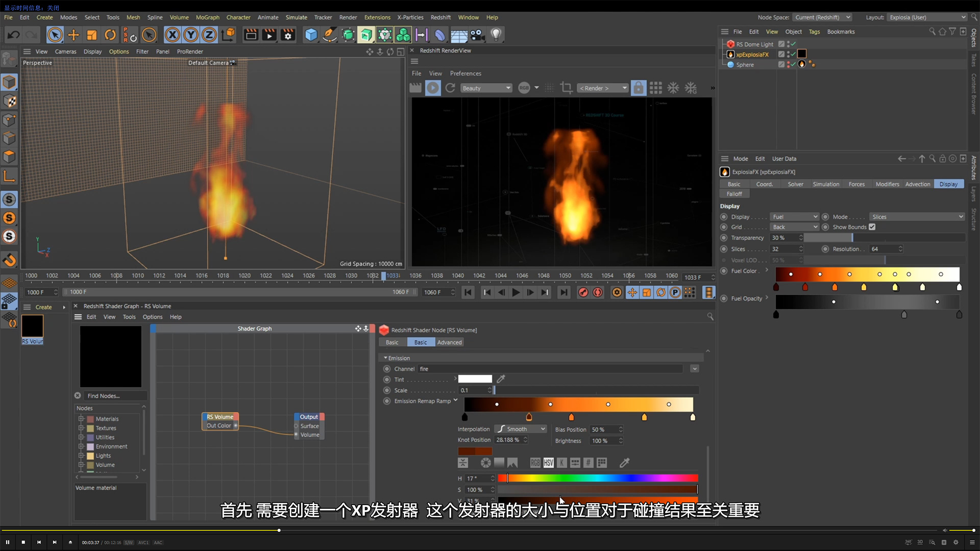This screenshot has height=551, width=980.
Task: Select the Move tool
Action: (x=73, y=35)
